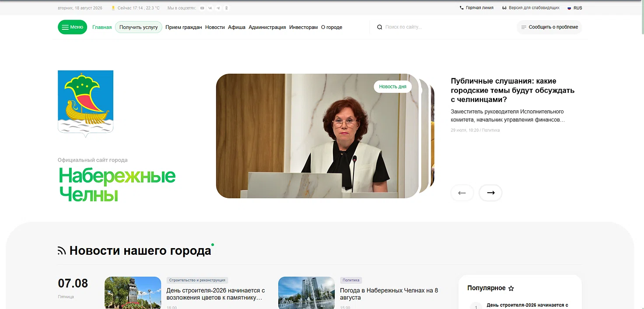This screenshot has width=644, height=309.
Task: Click the Russian flag language icon
Action: click(x=569, y=8)
